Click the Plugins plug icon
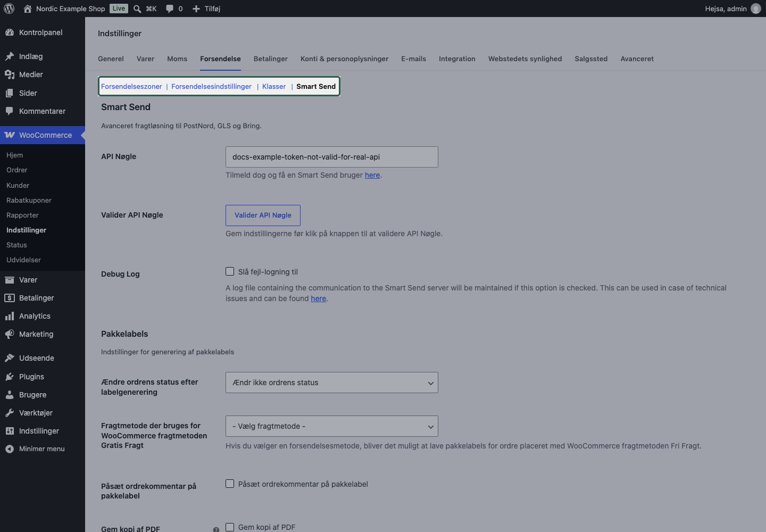Screen dimensions: 766x532 (10, 377)
